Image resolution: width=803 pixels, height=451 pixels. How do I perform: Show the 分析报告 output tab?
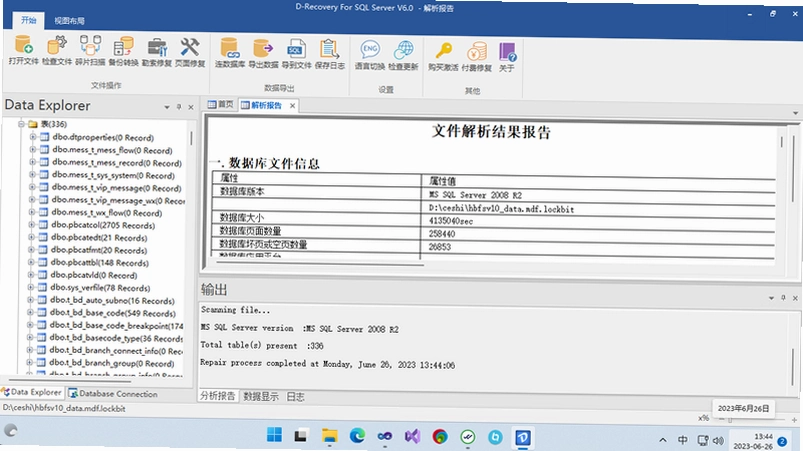[218, 396]
